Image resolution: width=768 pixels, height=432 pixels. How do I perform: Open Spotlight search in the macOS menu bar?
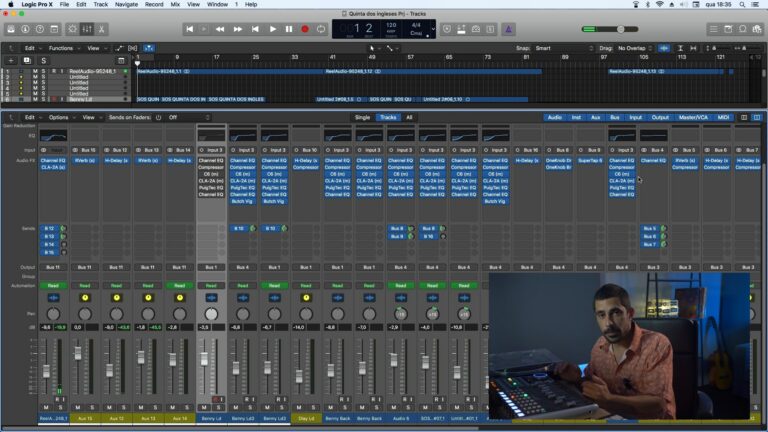point(742,4)
